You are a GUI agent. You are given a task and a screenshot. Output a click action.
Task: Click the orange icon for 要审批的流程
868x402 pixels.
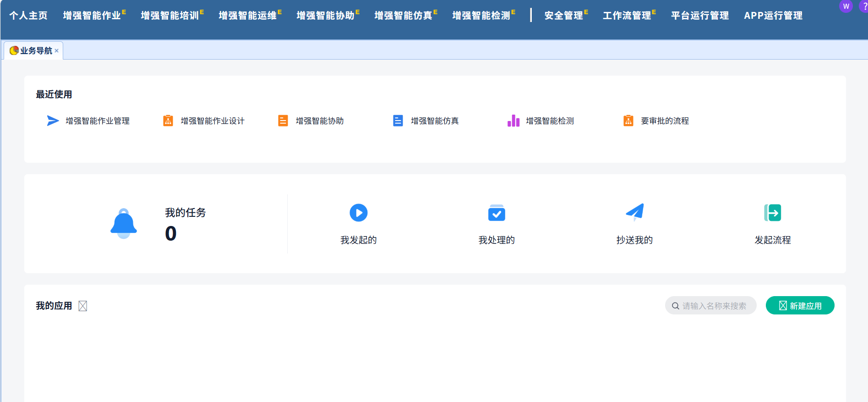[628, 121]
